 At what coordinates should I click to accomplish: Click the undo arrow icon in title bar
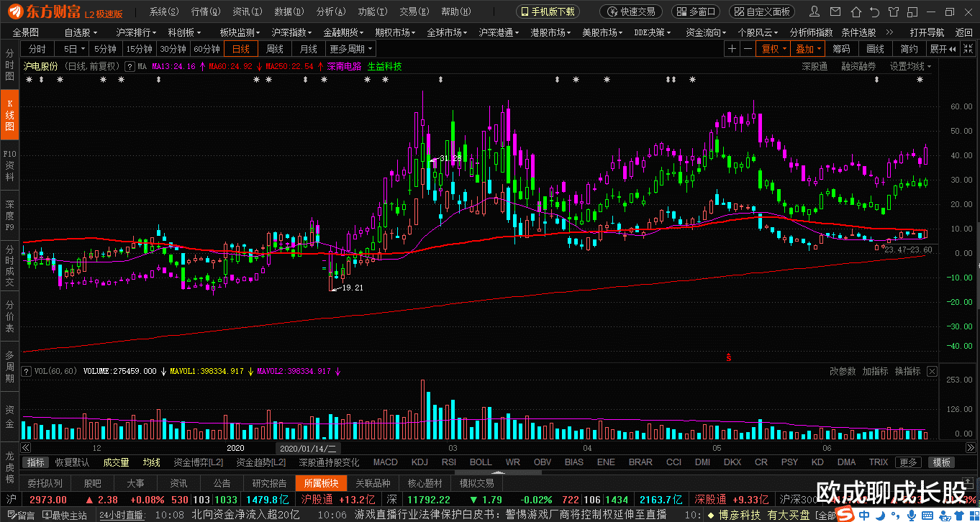coord(874,11)
